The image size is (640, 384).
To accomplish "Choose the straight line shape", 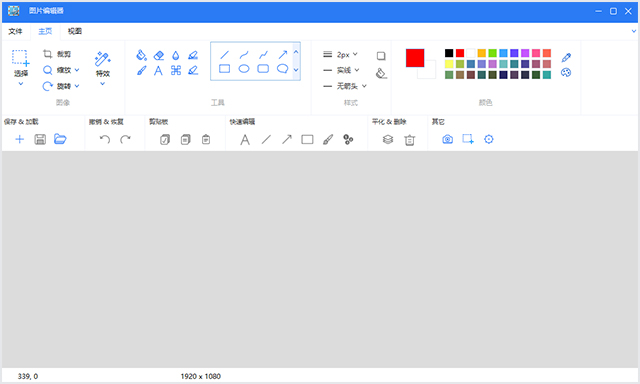I will (x=224, y=54).
